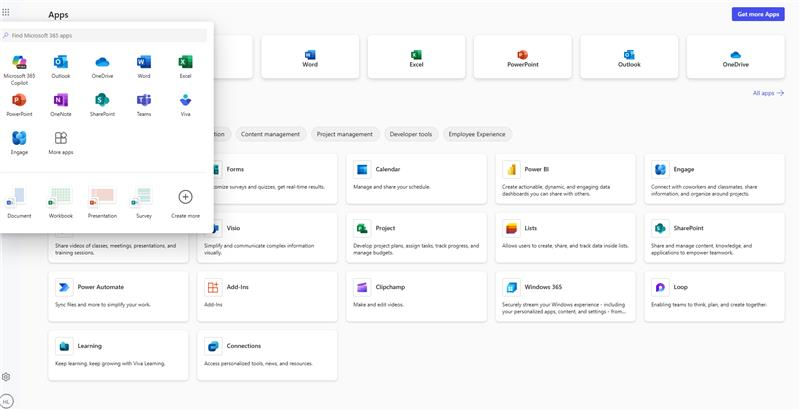Viewport: 800px width, 410px height.
Task: Open the Loop app card
Action: point(714,296)
